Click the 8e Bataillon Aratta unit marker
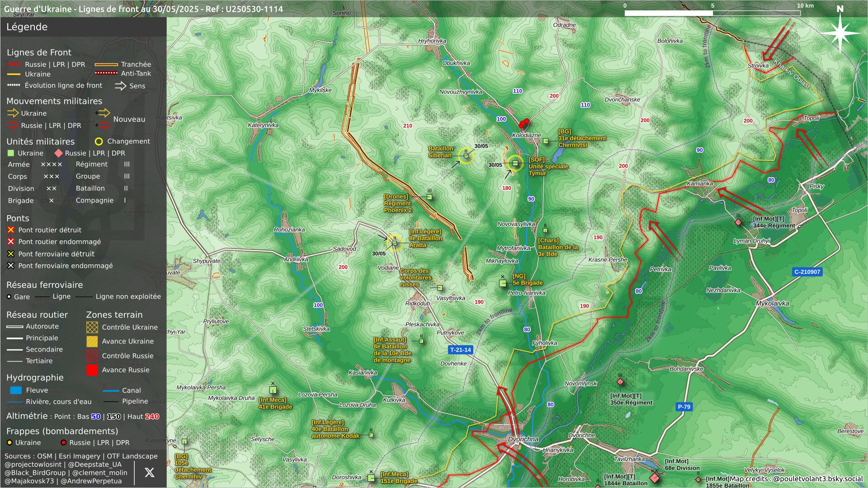Image resolution: width=868 pixels, height=488 pixels. (395, 243)
